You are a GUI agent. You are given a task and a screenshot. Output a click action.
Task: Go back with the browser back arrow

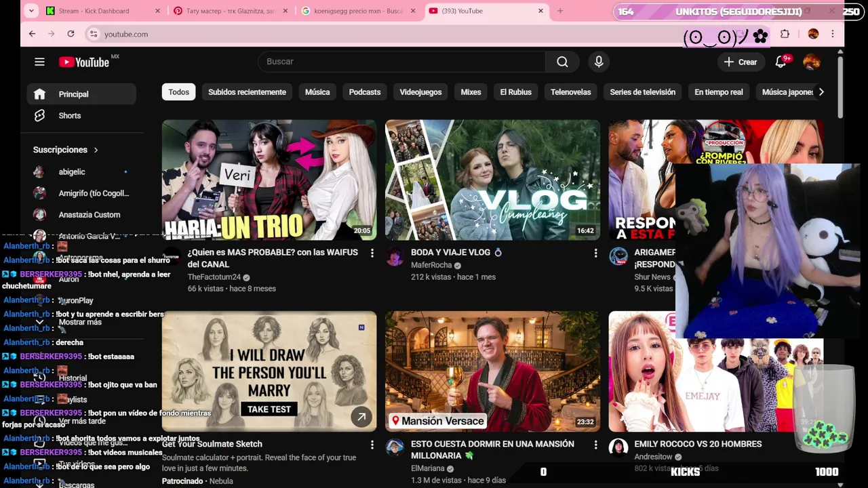point(32,34)
